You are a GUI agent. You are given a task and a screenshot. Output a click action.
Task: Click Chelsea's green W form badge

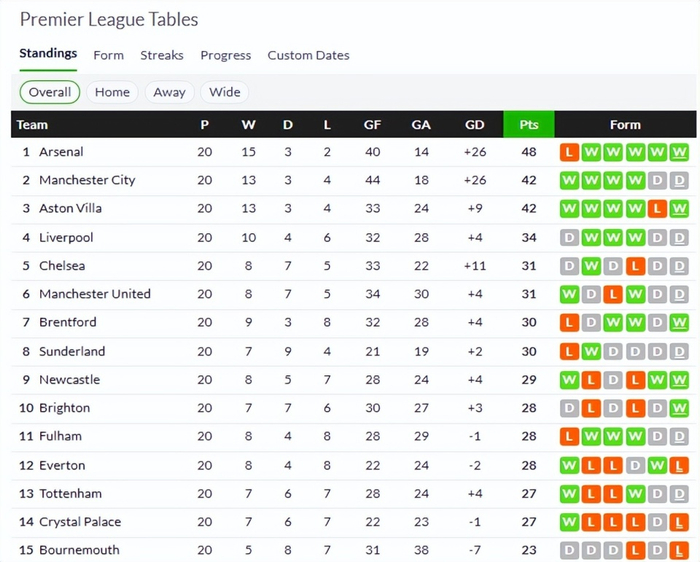(x=591, y=266)
